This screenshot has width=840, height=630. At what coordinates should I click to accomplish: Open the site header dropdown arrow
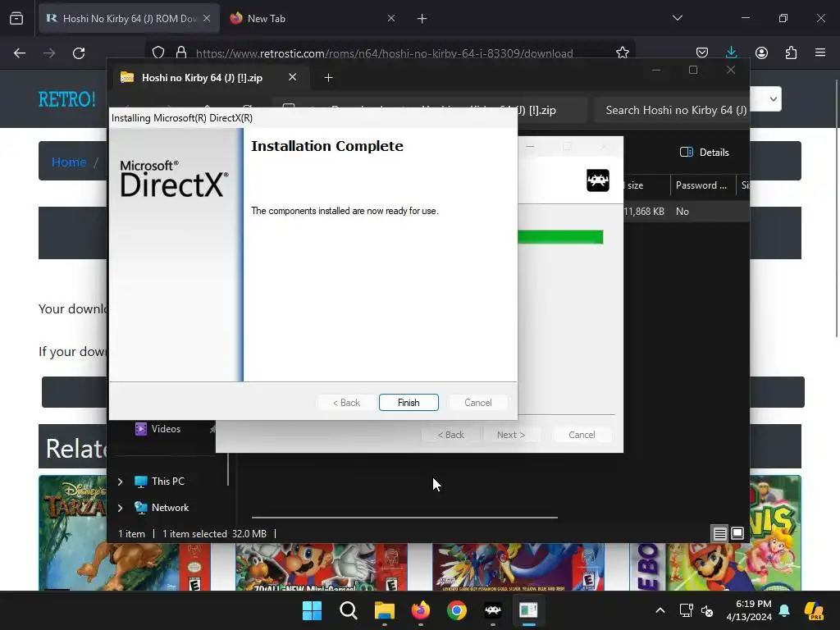pos(773,99)
